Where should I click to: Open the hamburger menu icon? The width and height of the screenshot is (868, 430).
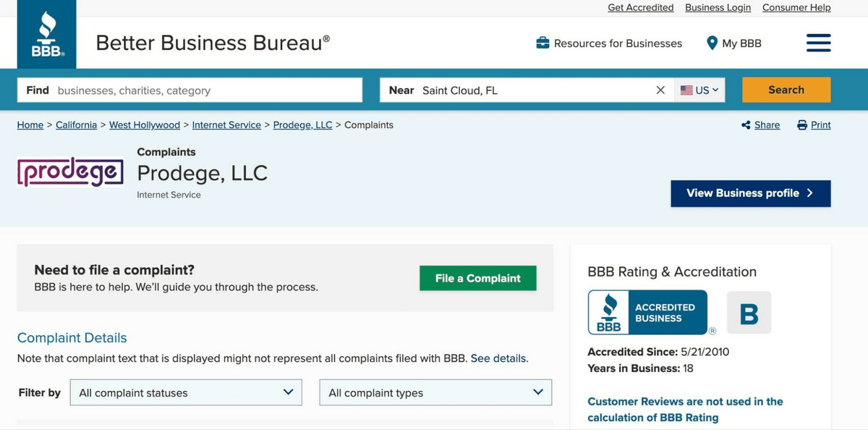818,43
